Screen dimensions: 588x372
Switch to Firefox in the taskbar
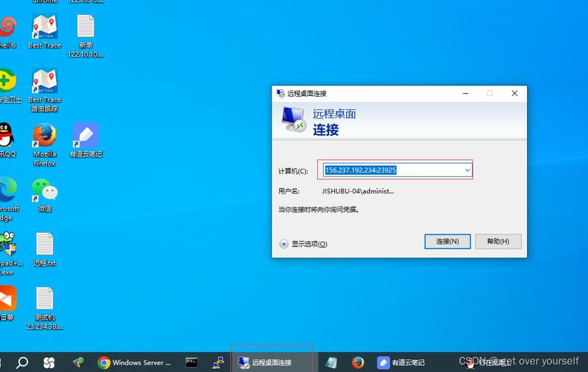coord(358,362)
